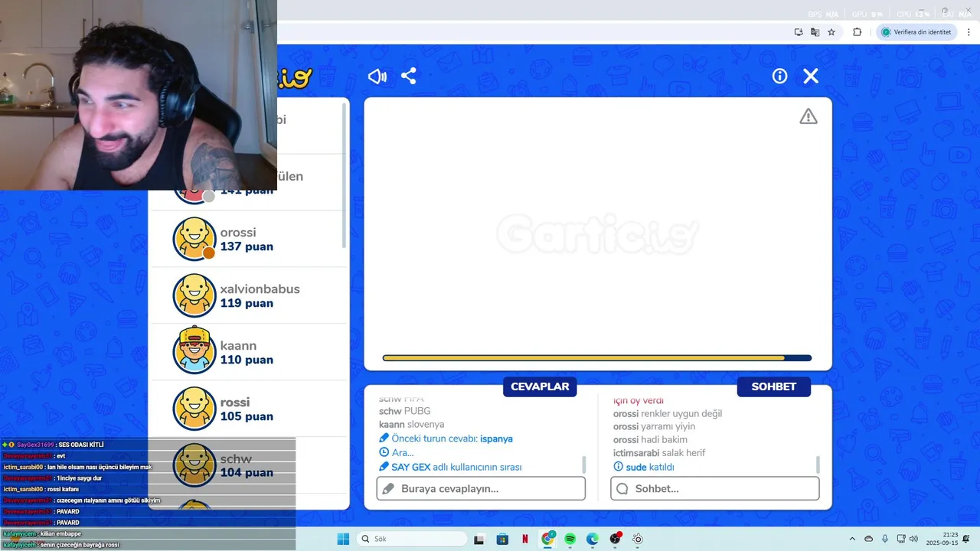Report the drawing with the warning triangle icon
This screenshot has height=551, width=980.
tap(808, 116)
